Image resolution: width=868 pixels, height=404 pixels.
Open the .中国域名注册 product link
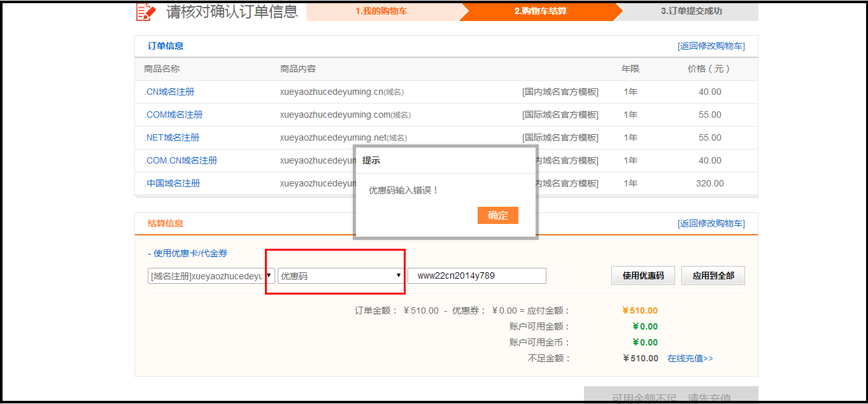172,183
